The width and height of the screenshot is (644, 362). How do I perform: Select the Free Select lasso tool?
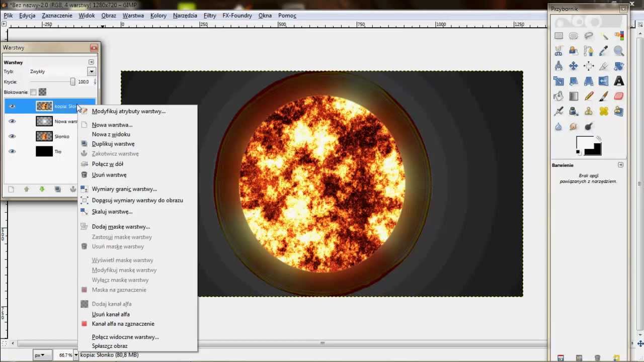(x=589, y=36)
